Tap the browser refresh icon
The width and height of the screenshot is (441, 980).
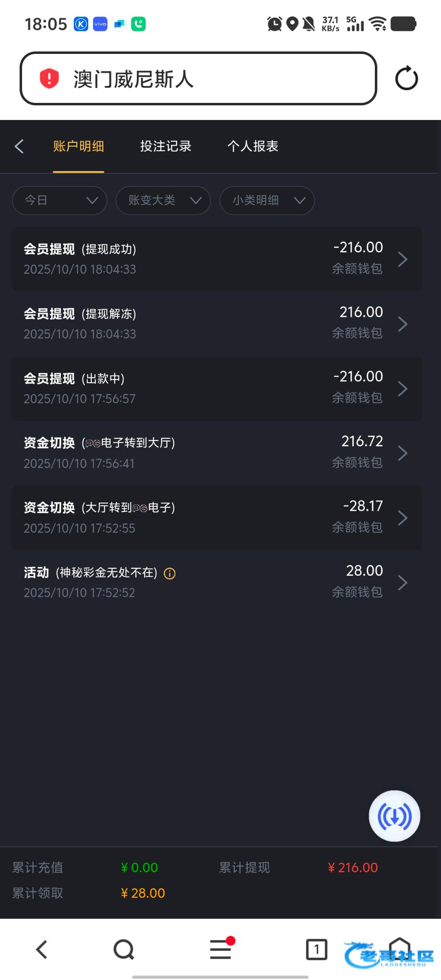pos(406,78)
